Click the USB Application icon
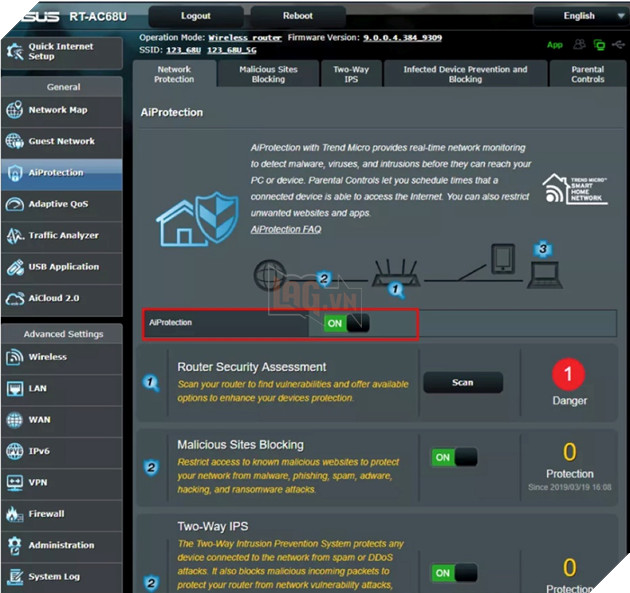Viewport: 630px width, 593px height. coord(15,267)
